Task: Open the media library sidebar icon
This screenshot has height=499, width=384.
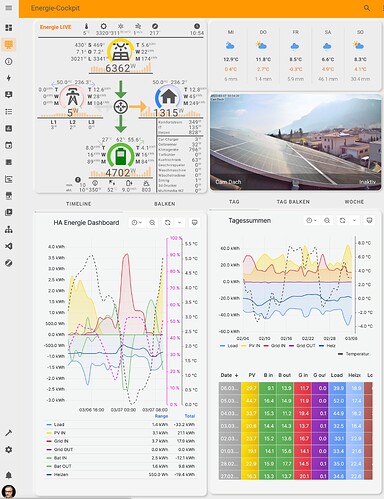Action: click(x=9, y=212)
